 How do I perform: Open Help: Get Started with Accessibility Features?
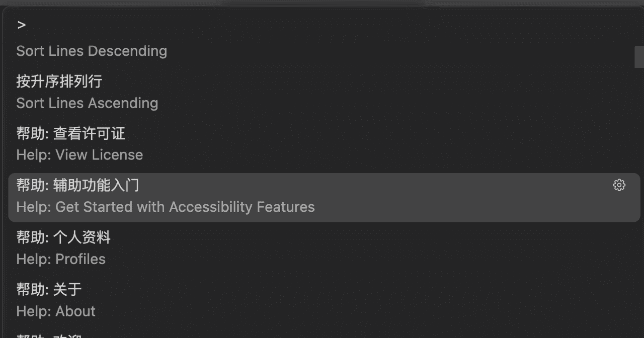click(166, 207)
